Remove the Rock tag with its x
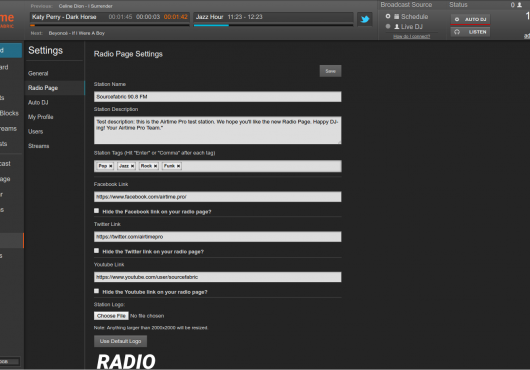 [155, 166]
